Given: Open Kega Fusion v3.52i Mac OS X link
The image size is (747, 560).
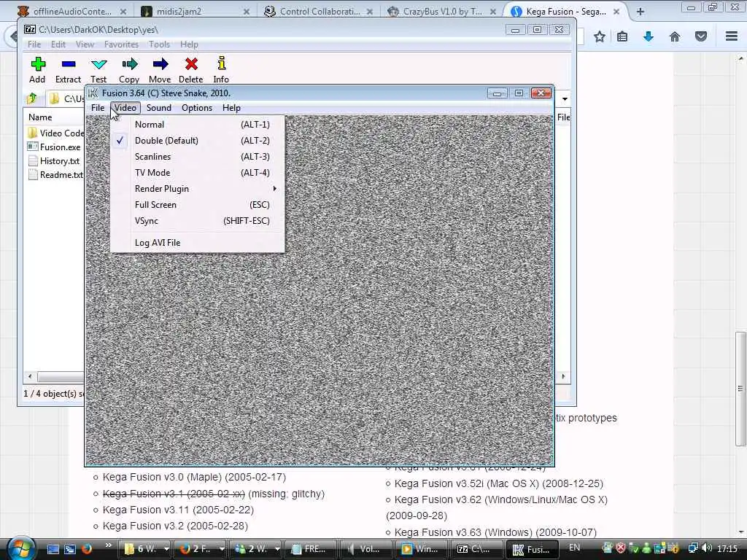Looking at the screenshot, I should (x=499, y=484).
